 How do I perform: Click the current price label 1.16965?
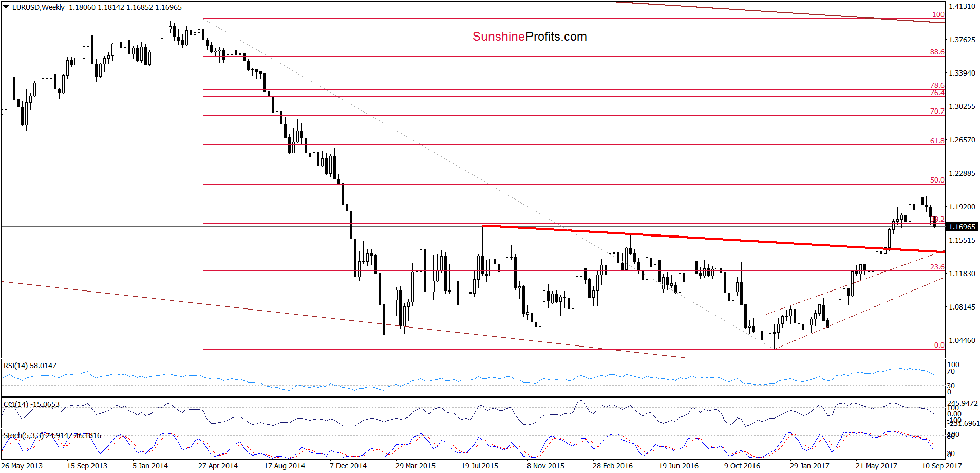962,227
